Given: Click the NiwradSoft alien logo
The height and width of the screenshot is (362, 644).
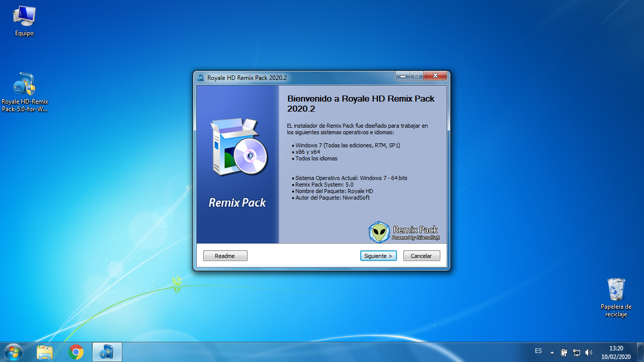Looking at the screenshot, I should click(379, 232).
